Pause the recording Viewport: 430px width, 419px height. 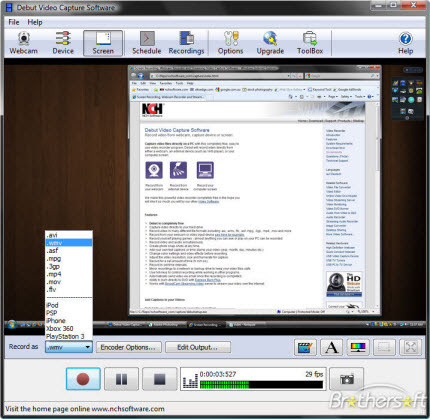pos(121,379)
